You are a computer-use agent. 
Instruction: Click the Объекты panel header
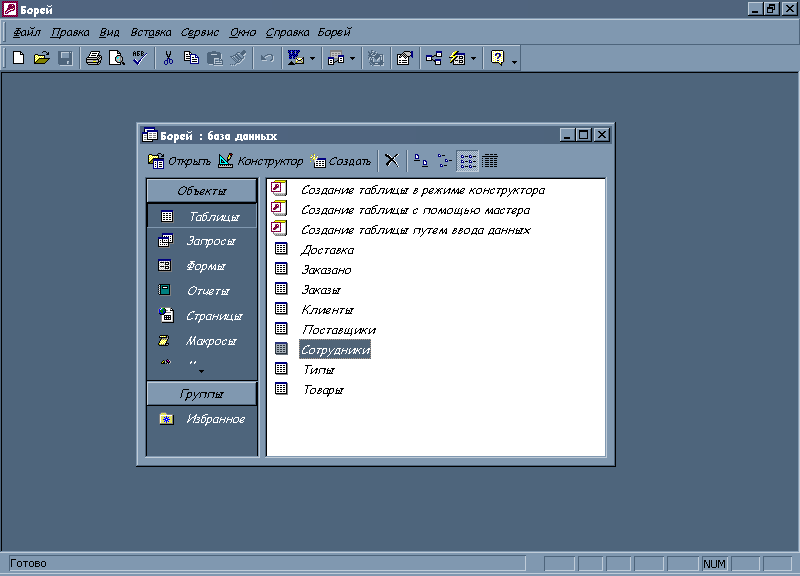202,191
